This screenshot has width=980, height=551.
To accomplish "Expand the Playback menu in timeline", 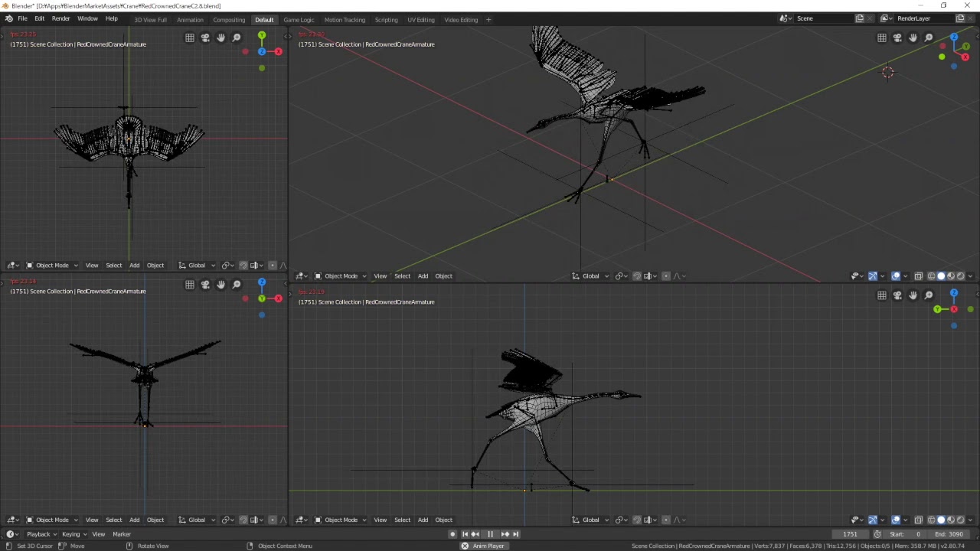I will [41, 534].
